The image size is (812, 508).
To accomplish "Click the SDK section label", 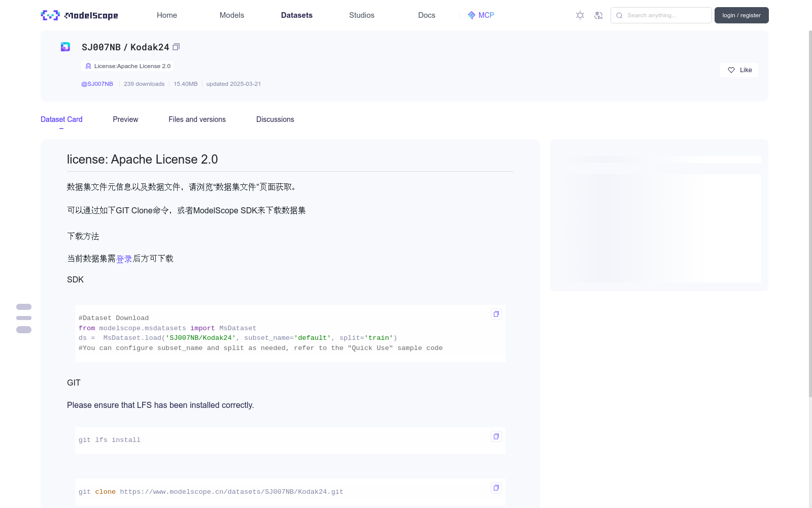I will tap(75, 279).
